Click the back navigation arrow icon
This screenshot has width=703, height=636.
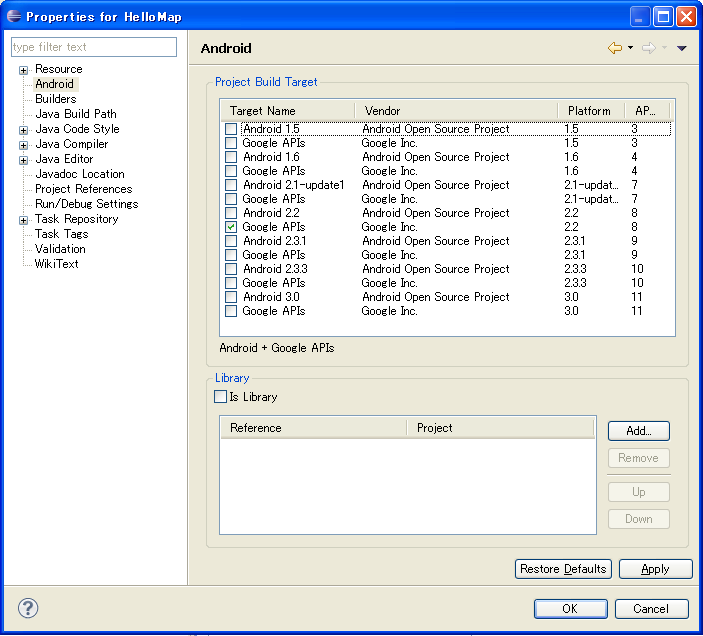[615, 48]
